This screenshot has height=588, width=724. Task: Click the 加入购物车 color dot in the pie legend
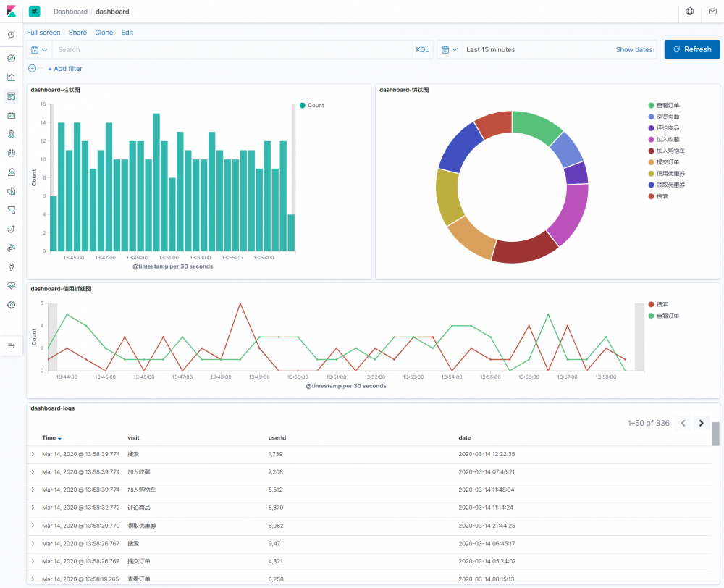tap(652, 151)
